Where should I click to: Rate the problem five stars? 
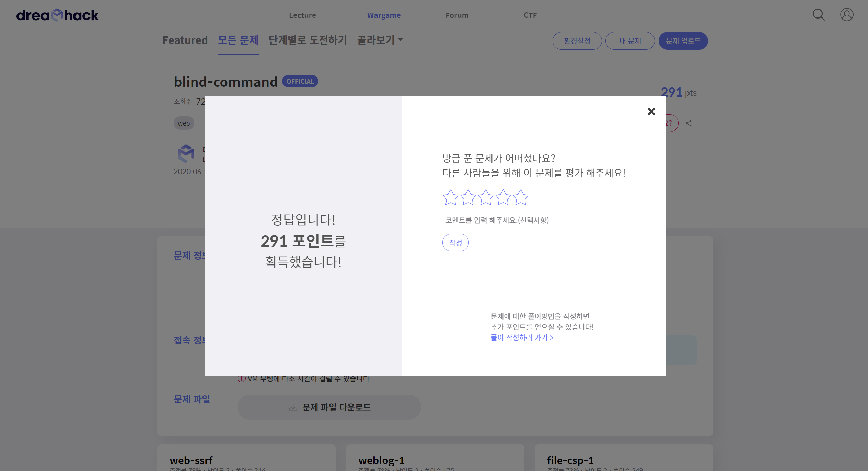click(521, 198)
